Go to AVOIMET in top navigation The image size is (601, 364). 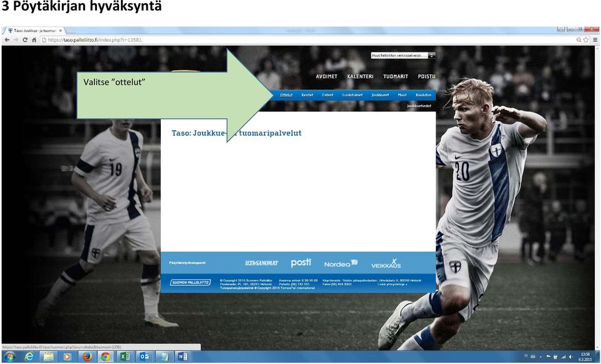pos(327,76)
